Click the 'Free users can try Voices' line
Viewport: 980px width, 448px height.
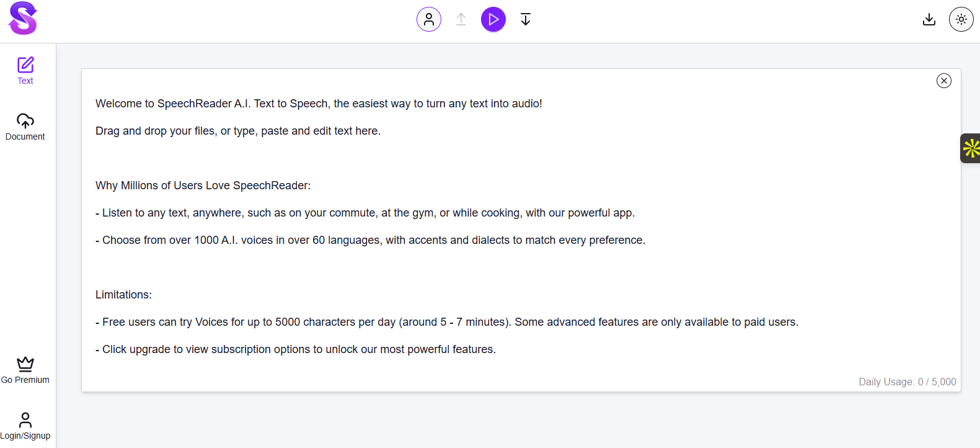pyautogui.click(x=447, y=322)
